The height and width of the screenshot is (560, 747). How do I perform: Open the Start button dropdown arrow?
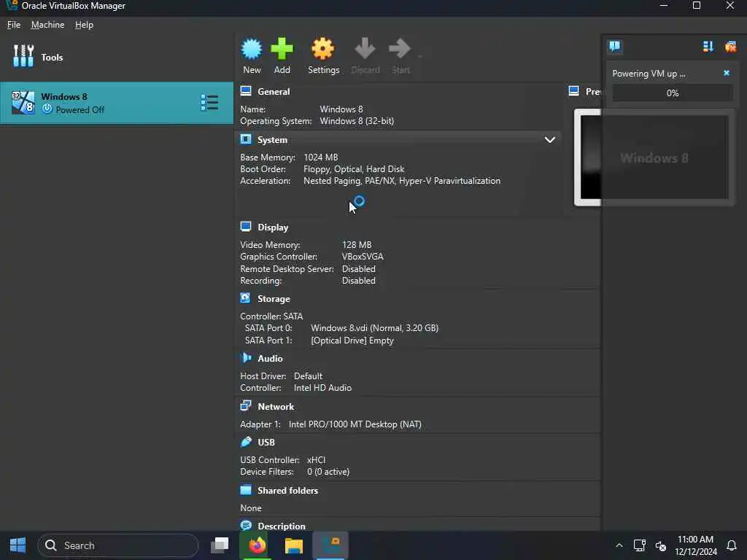[419, 56]
